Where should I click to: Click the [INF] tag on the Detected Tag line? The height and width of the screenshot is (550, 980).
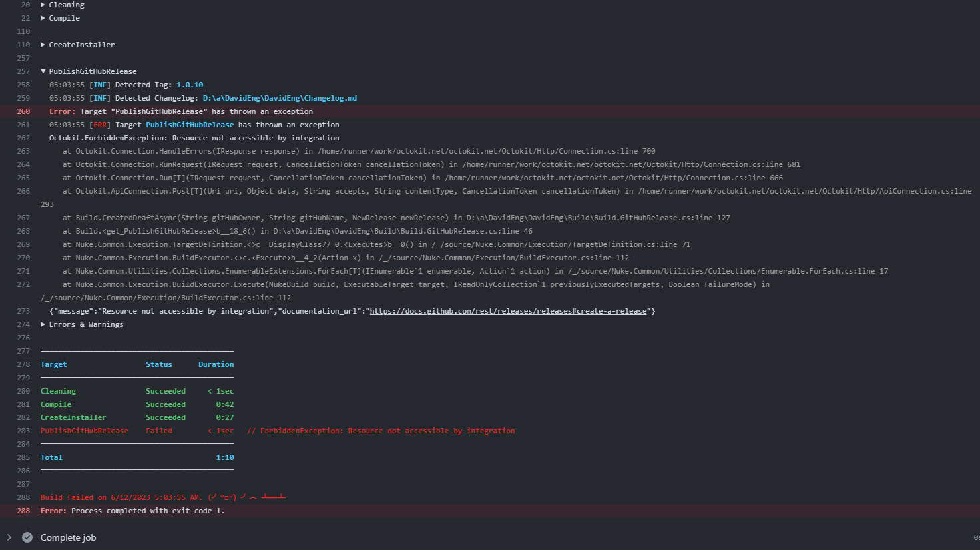click(100, 85)
